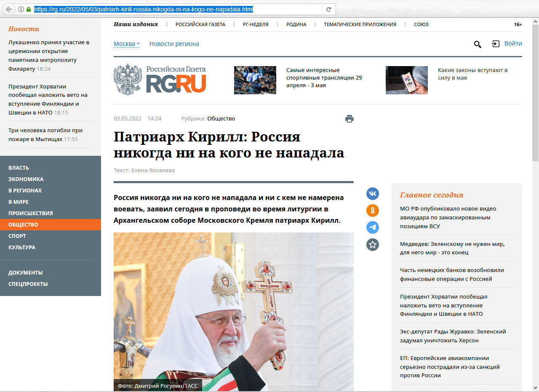
Task: Open the site search magnifier icon
Action: [x=478, y=44]
